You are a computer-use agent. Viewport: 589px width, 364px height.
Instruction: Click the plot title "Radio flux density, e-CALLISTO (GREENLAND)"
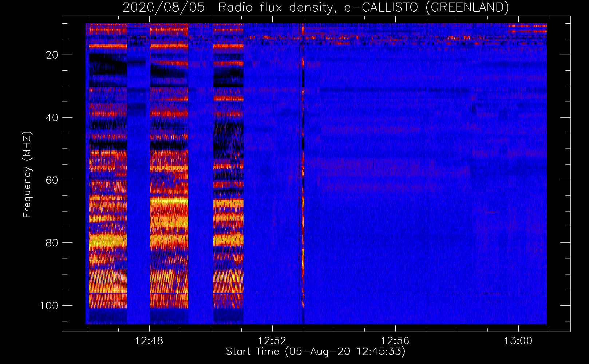click(363, 7)
